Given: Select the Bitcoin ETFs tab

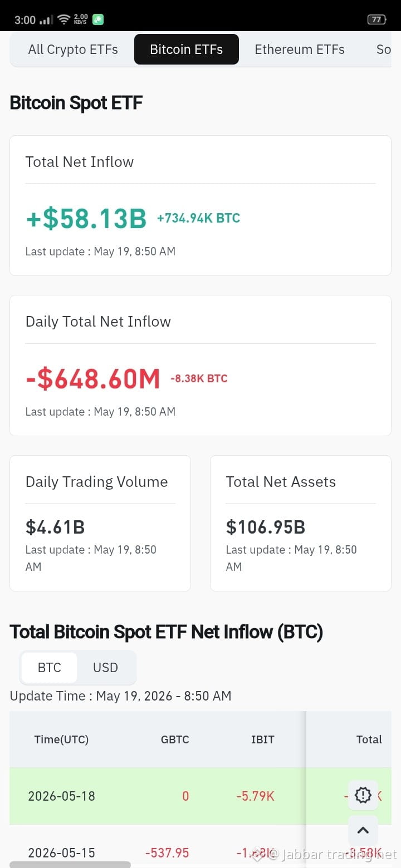Looking at the screenshot, I should pos(187,50).
